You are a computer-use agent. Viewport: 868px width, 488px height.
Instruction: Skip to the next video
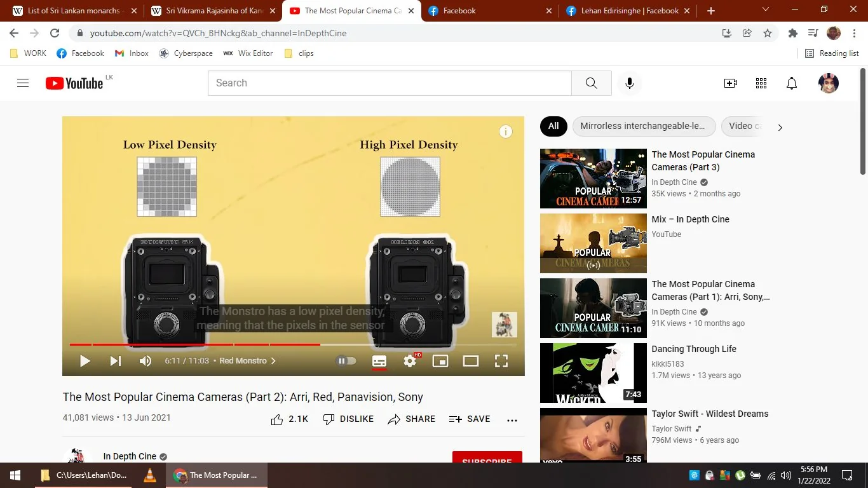(115, 361)
